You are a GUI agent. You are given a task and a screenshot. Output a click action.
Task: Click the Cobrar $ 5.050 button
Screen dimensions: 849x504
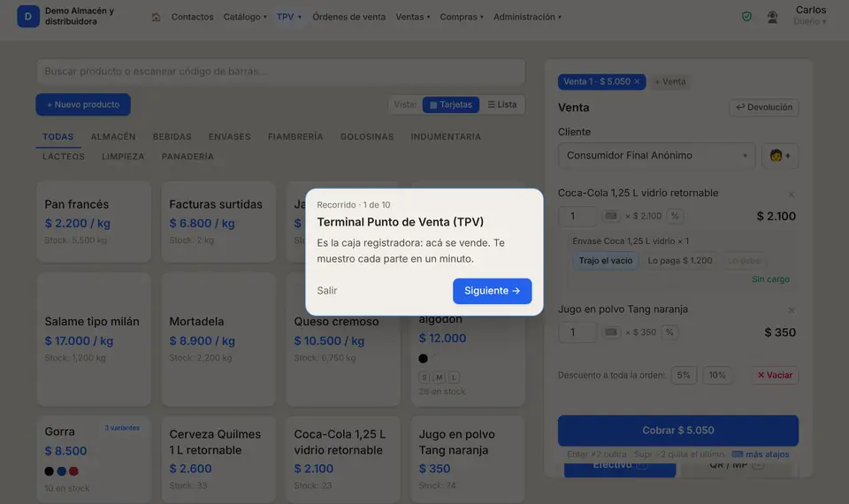[678, 431]
